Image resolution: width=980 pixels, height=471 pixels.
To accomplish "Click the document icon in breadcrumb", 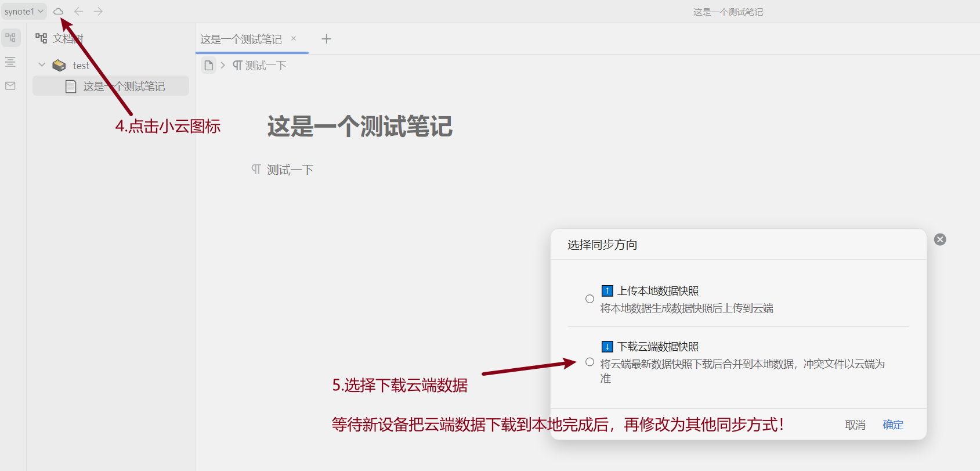I will point(209,65).
